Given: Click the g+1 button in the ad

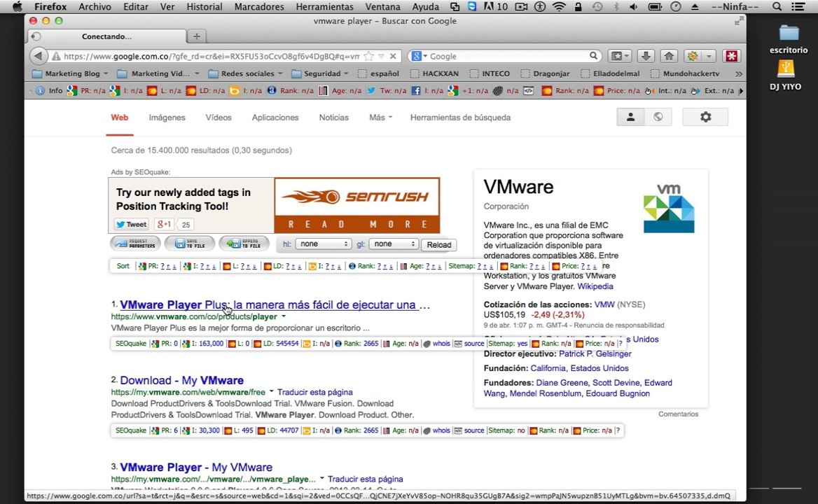Looking at the screenshot, I should [x=164, y=225].
